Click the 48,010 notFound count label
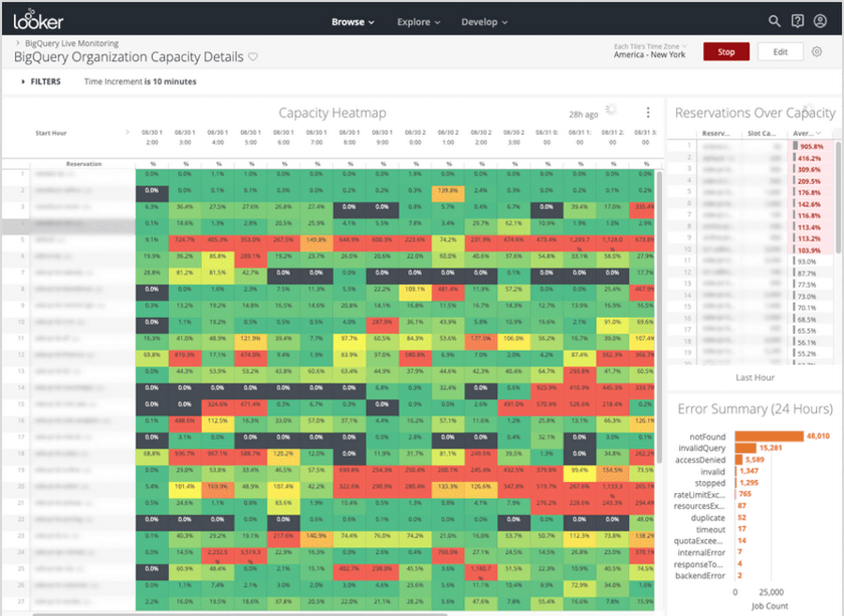Viewport: 844px width, 616px height. click(818, 436)
